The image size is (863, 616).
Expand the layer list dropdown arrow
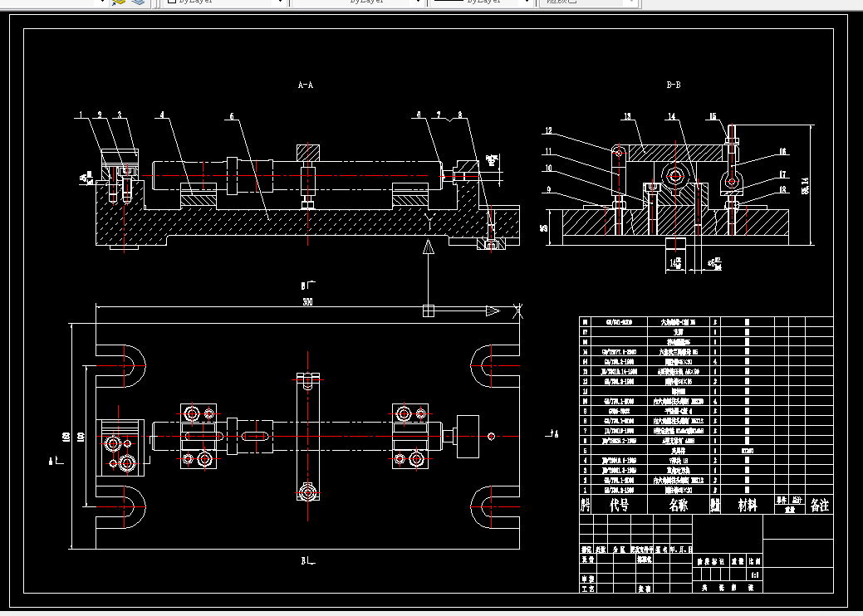pyautogui.click(x=103, y=2)
